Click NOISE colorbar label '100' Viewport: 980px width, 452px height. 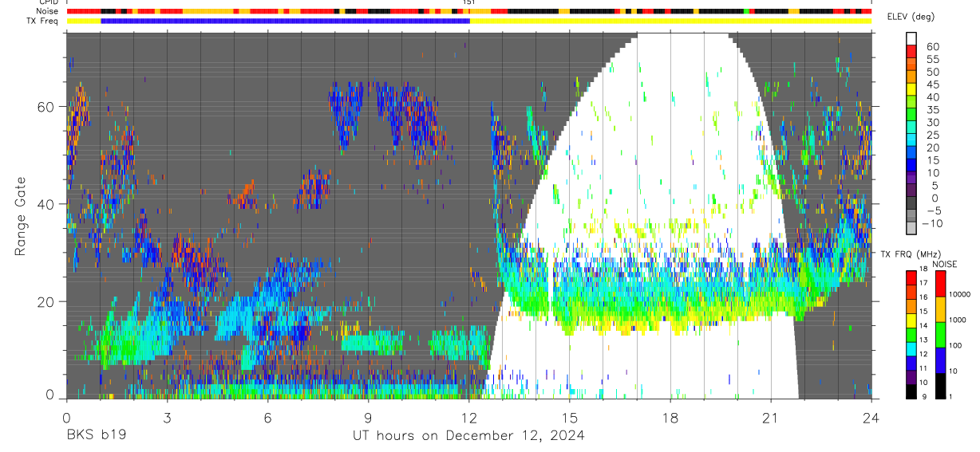pos(956,345)
